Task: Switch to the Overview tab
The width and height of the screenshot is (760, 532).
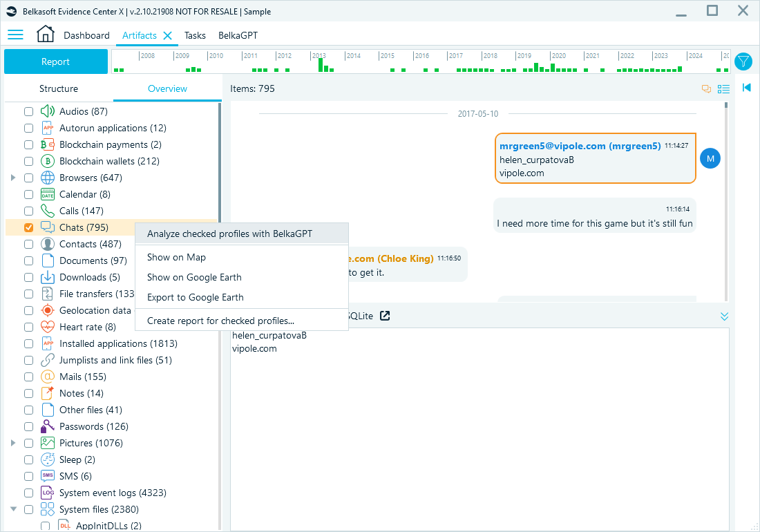Action: 168,88
